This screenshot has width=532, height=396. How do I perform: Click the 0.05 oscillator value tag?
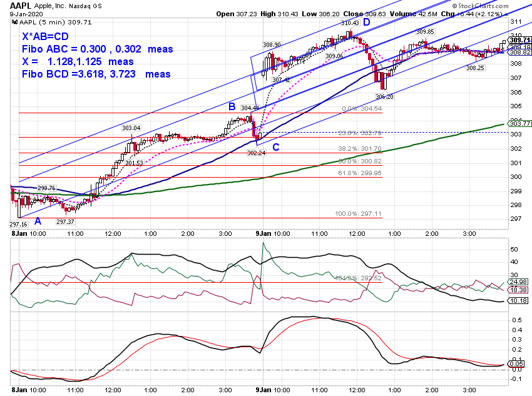click(516, 364)
